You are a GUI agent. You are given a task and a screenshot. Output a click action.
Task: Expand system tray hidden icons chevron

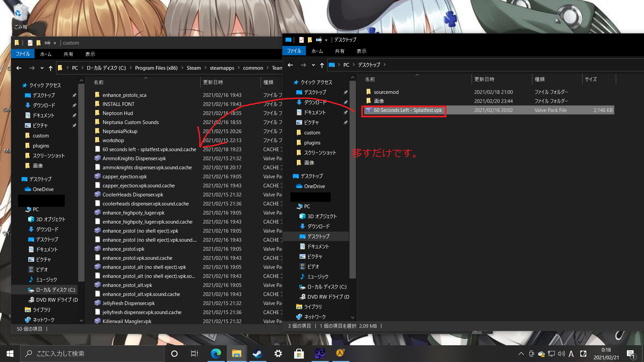pos(521,354)
